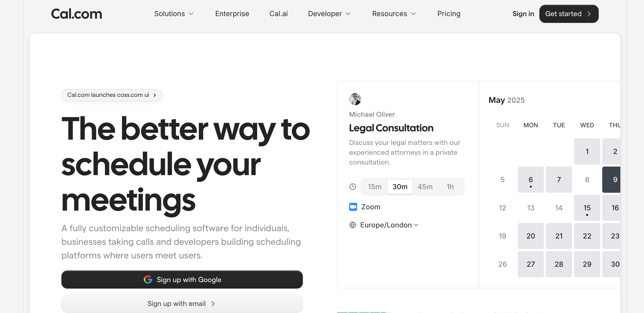The height and width of the screenshot is (313, 644).
Task: Click the Pricing menu item
Action: 449,14
